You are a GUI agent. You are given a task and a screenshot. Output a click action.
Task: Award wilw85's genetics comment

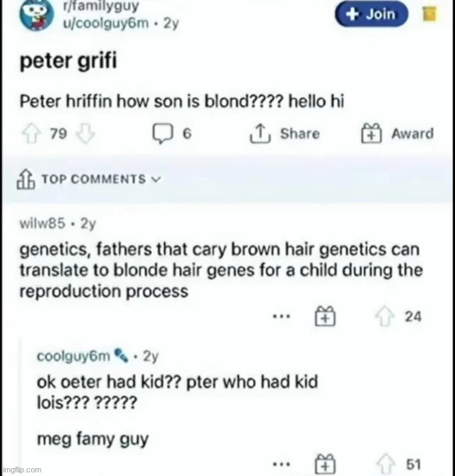point(324,318)
